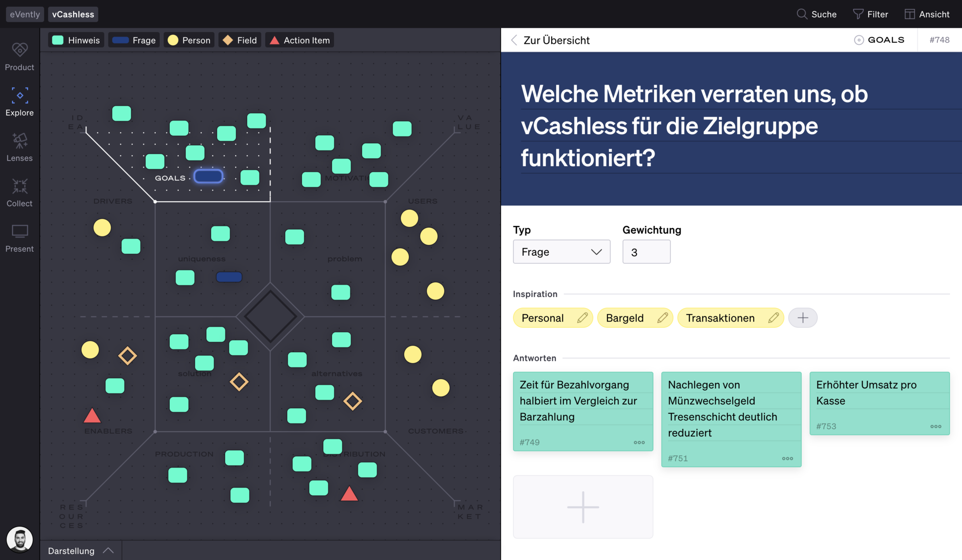Open options dots on card #753

(x=936, y=426)
